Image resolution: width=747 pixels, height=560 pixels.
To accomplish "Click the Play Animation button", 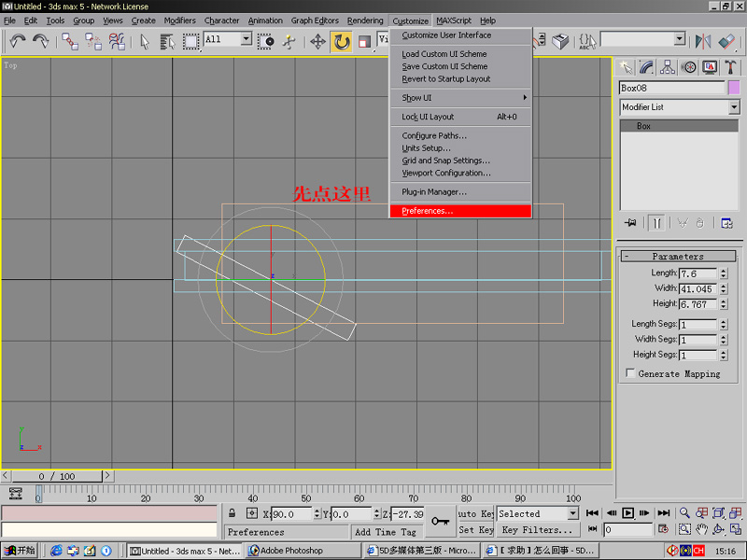I will tap(627, 512).
